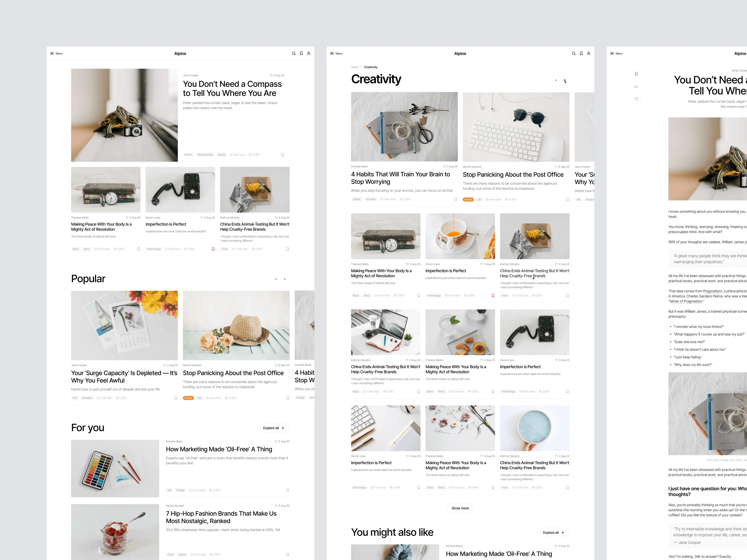Bookmark the Stop Panicking About the Post Office card in Popular
Viewport: 747px width, 560px height.
click(288, 398)
